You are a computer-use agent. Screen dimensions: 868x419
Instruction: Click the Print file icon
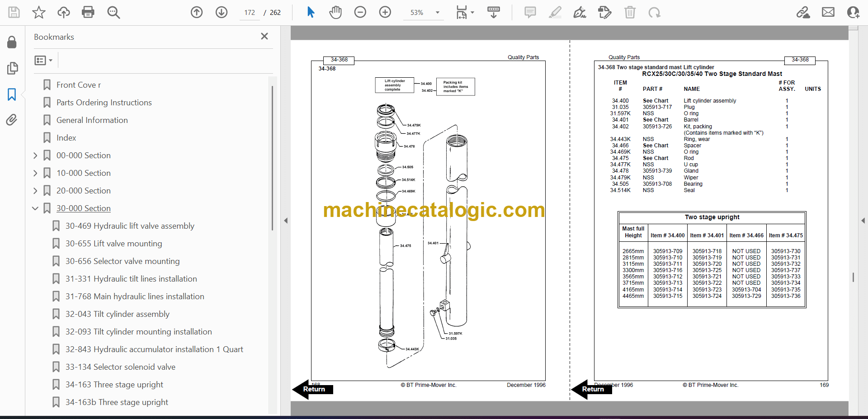click(88, 12)
